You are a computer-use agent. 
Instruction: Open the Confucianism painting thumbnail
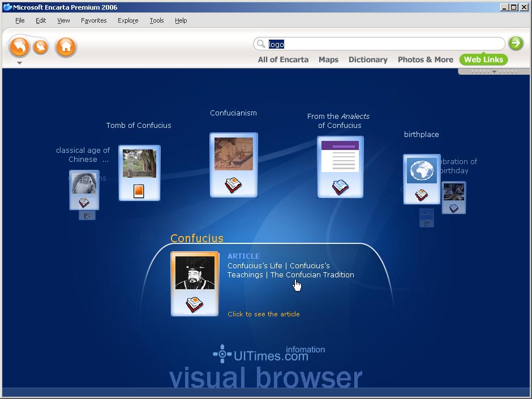pyautogui.click(x=234, y=154)
